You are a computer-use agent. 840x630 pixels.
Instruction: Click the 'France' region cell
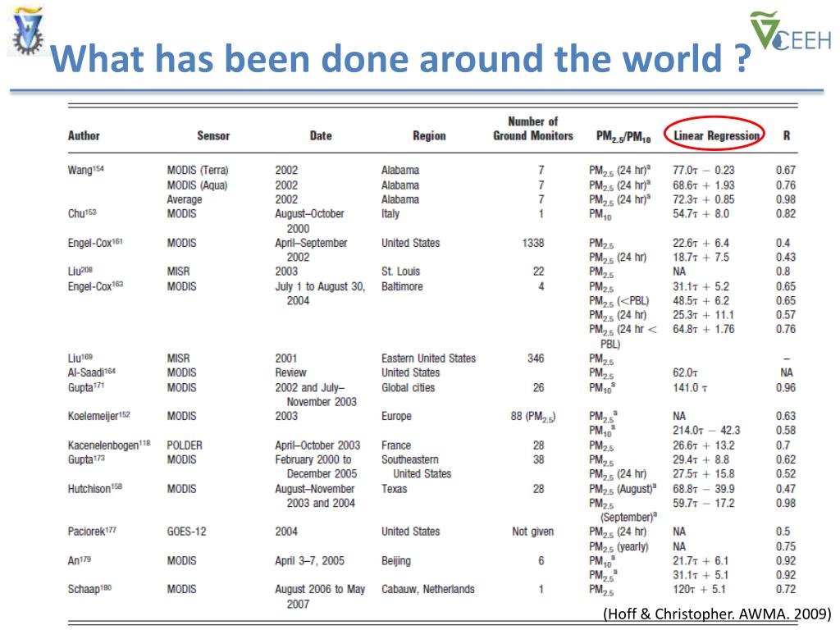tap(396, 445)
